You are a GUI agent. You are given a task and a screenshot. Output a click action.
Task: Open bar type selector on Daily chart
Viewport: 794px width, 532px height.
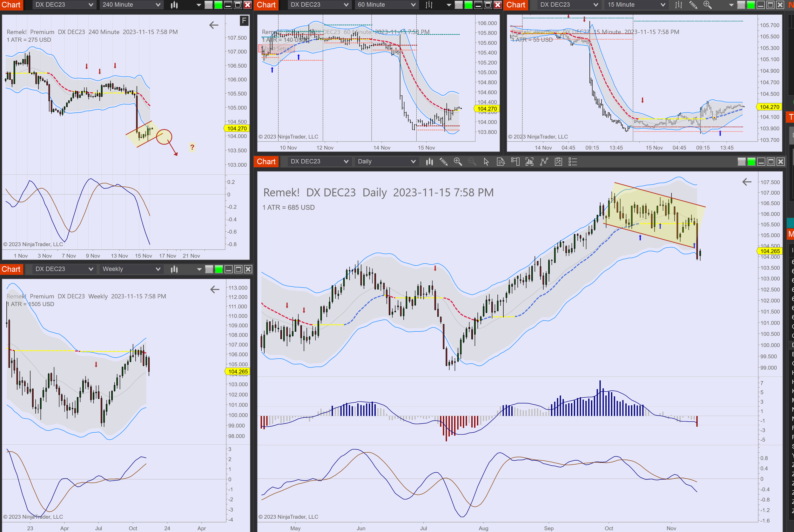click(x=429, y=162)
